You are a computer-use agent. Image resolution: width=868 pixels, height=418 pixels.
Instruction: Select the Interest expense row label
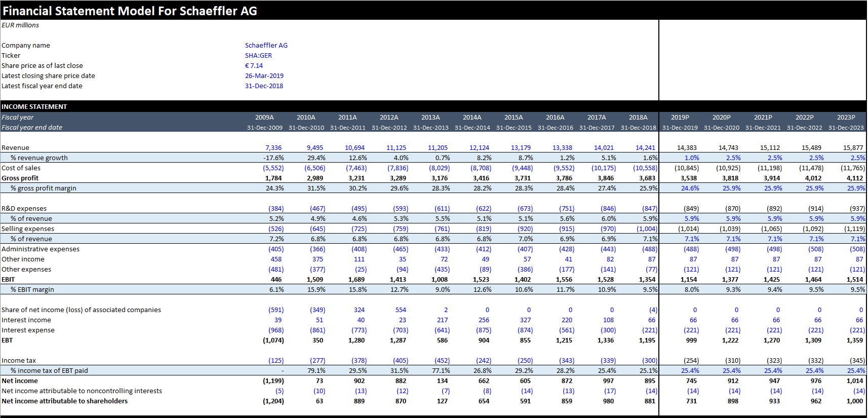click(28, 330)
